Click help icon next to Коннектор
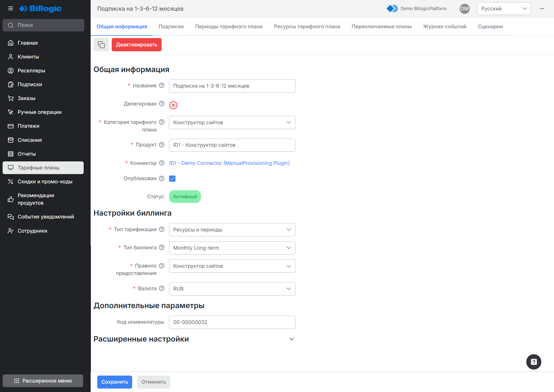The width and height of the screenshot is (554, 392). [162, 163]
